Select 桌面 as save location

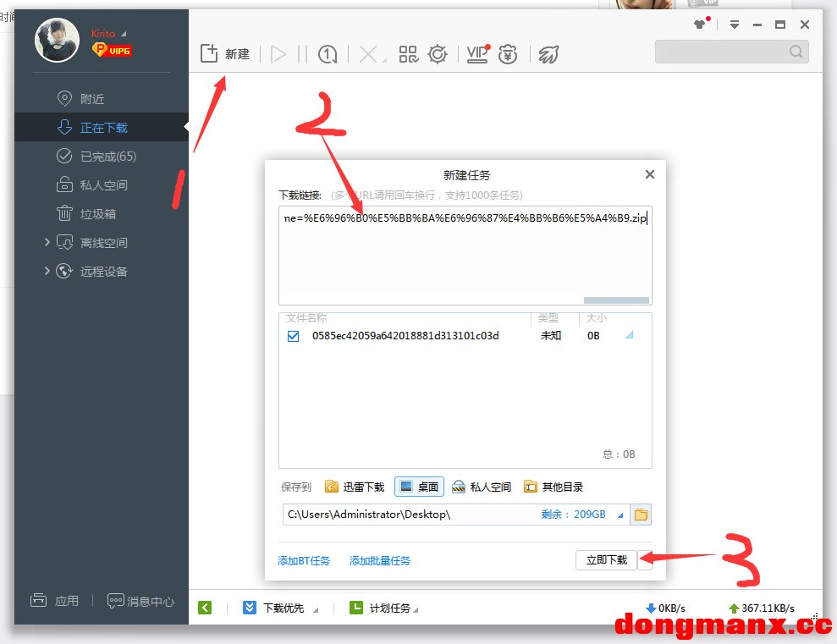click(x=420, y=487)
